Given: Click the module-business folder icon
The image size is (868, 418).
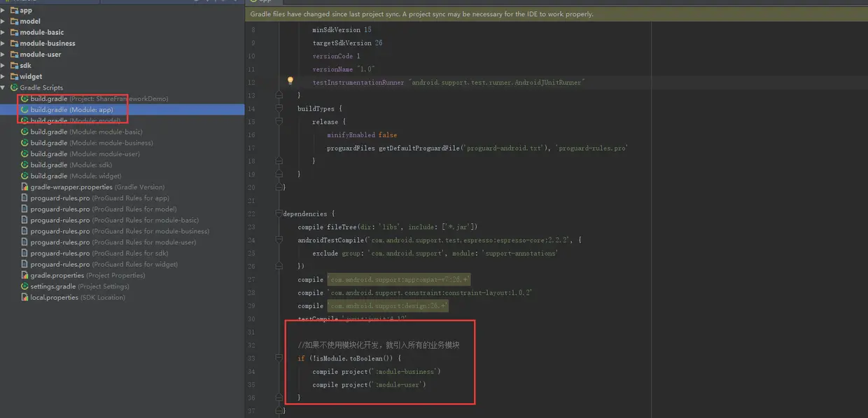Looking at the screenshot, I should pos(14,43).
